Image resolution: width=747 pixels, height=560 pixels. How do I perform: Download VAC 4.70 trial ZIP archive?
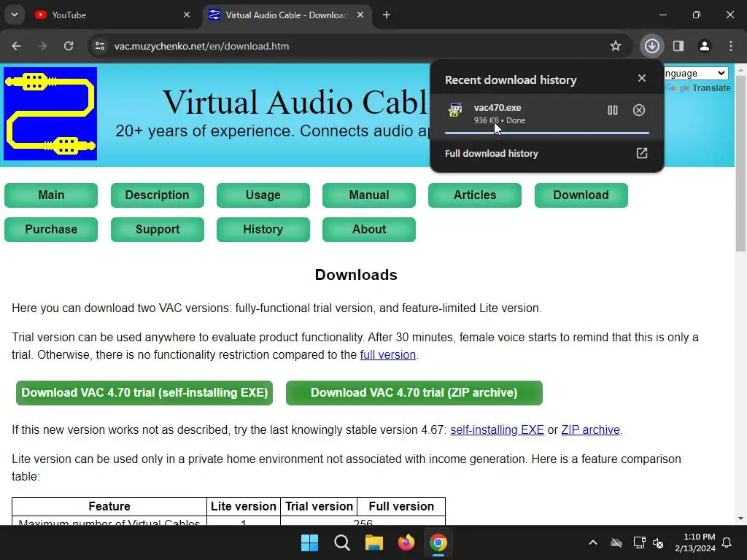point(414,393)
